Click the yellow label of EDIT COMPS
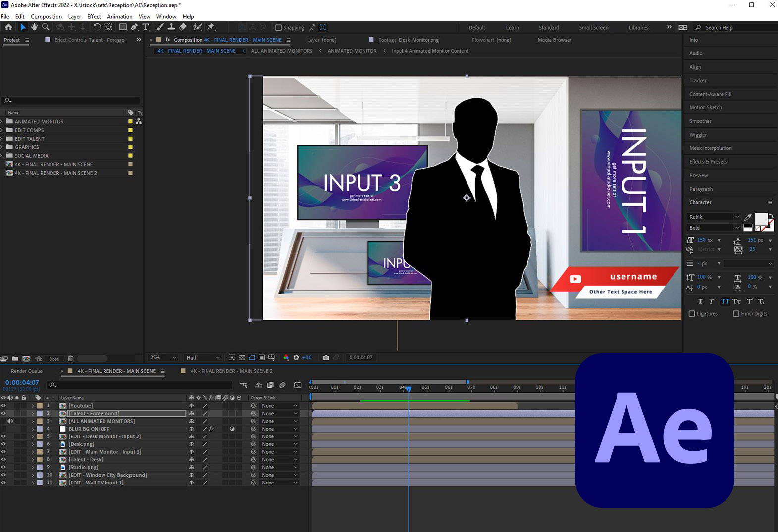The image size is (778, 532). click(x=130, y=130)
